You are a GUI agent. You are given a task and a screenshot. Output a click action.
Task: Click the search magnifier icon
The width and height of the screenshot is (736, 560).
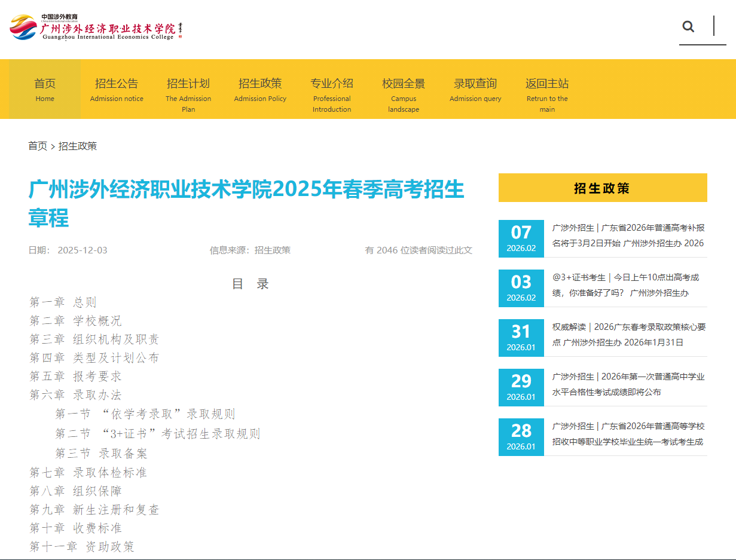click(688, 26)
